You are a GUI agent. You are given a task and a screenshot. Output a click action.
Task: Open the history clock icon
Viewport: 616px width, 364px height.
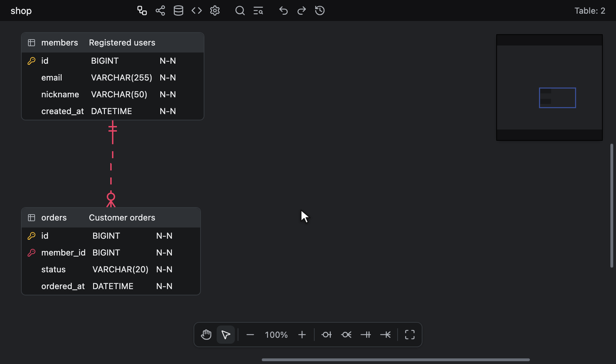(x=320, y=10)
